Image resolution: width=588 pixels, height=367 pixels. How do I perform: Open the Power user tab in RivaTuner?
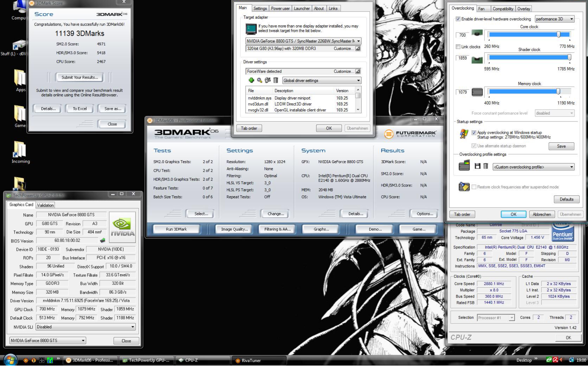280,8
